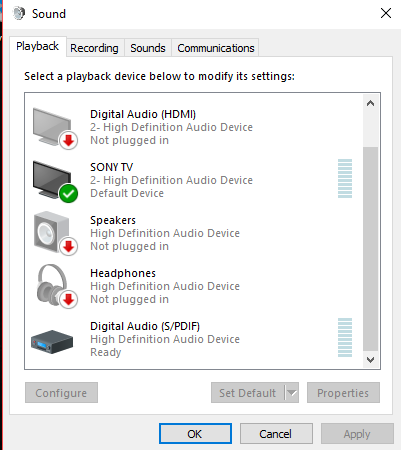Click the green default checkmark on SONY TV
This screenshot has width=409, height=450.
[69, 193]
